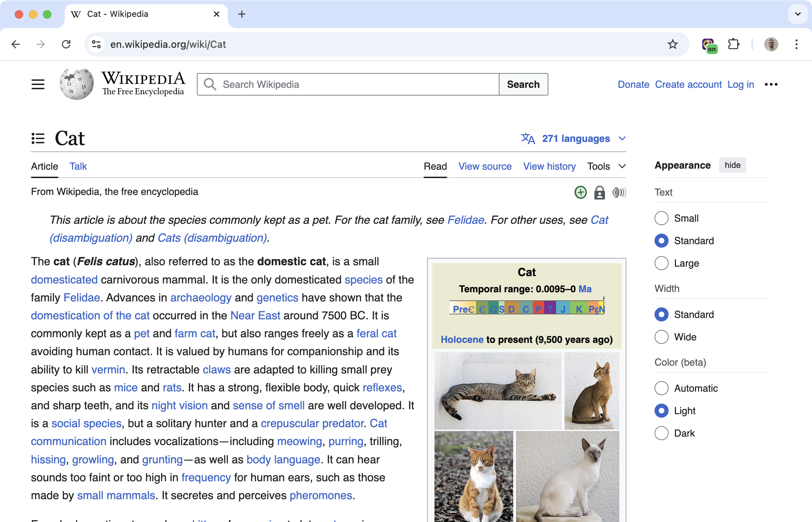Select Small text size

point(661,218)
